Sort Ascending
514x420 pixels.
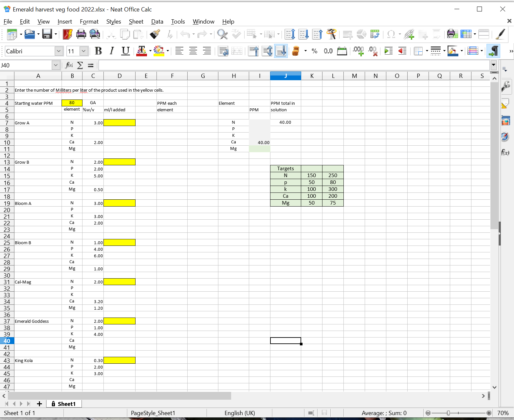pos(303,34)
